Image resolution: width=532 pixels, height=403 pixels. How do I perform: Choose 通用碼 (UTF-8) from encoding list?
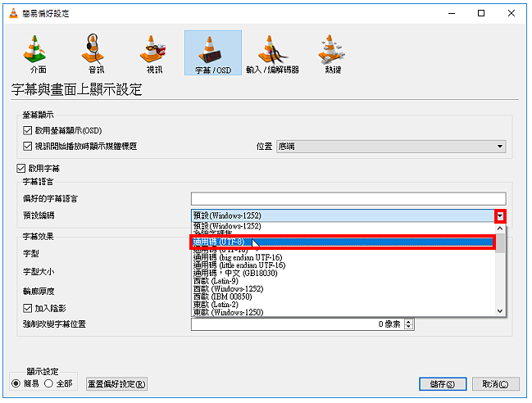pos(343,242)
